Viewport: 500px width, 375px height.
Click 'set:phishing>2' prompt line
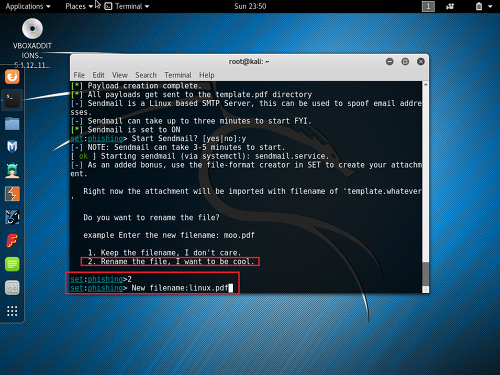(101, 279)
